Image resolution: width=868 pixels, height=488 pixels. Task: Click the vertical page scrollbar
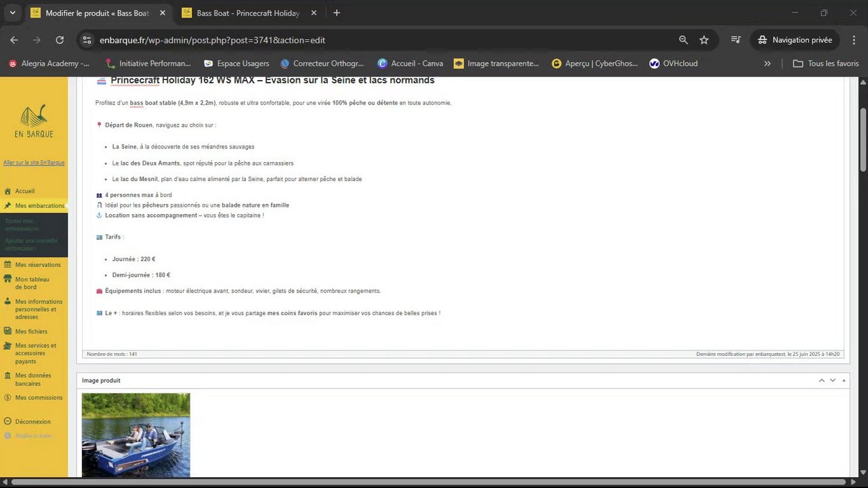pyautogui.click(x=863, y=139)
